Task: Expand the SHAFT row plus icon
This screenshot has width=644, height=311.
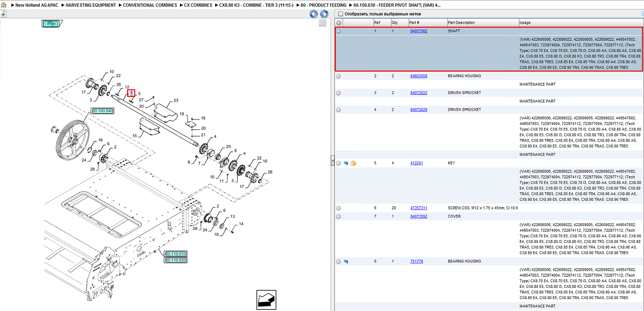Action: (338, 31)
